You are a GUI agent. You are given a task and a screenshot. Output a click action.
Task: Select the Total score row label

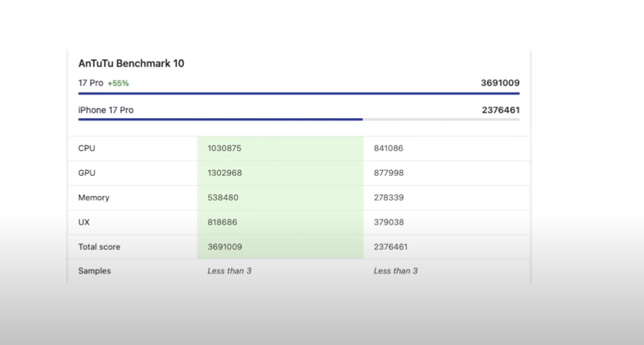pos(99,247)
